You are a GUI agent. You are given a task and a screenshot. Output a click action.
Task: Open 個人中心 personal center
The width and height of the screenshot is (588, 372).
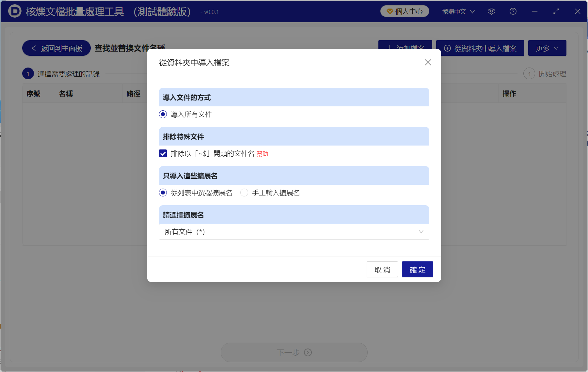[405, 11]
